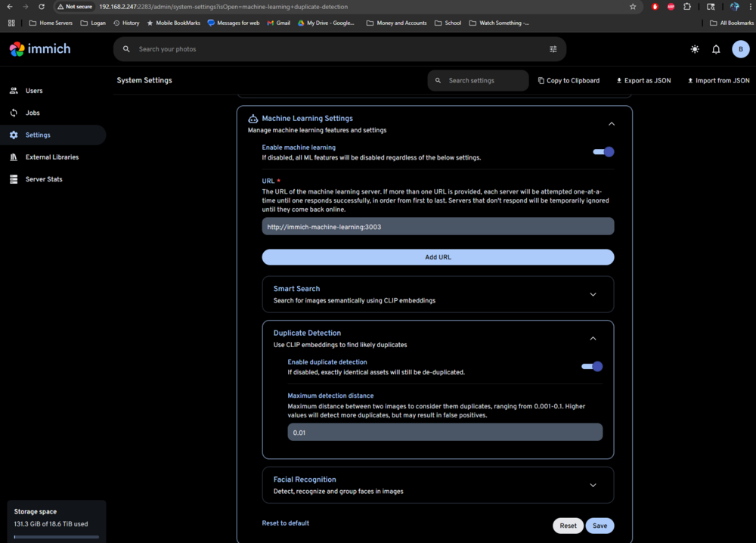This screenshot has width=756, height=543.
Task: Focus the Maximum detection distance field
Action: [x=445, y=433]
